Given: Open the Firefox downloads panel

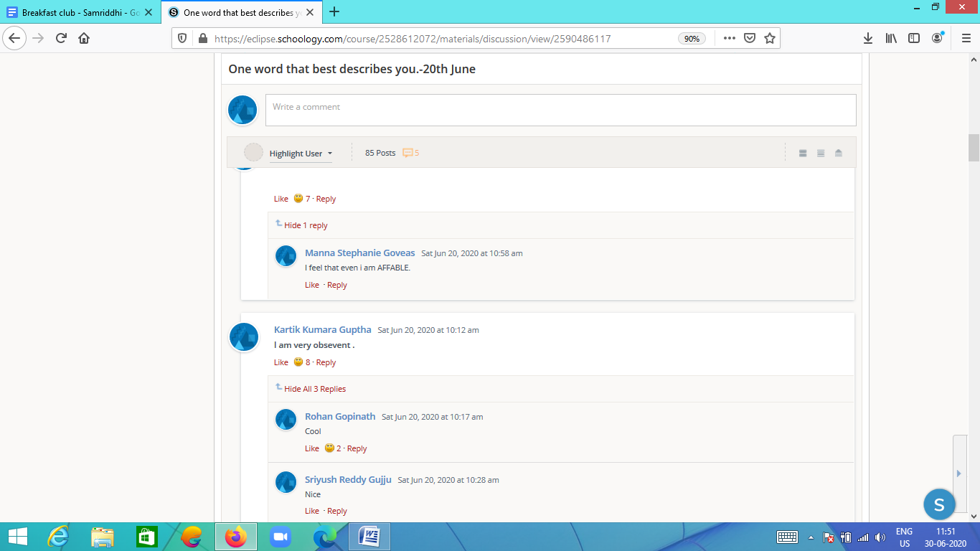Looking at the screenshot, I should point(868,39).
